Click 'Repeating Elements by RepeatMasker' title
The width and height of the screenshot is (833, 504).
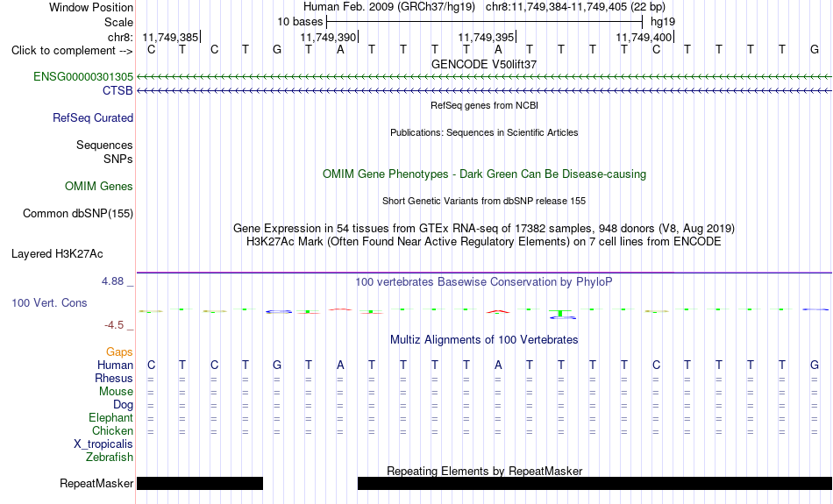click(485, 471)
